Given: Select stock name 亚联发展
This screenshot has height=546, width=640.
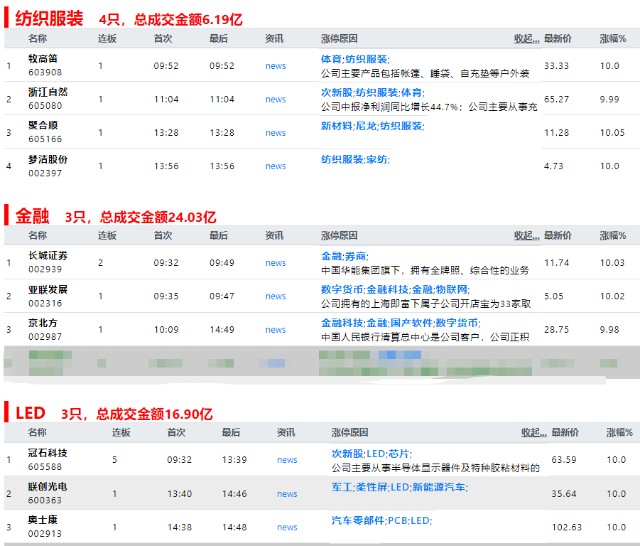Looking at the screenshot, I should click(x=48, y=290).
